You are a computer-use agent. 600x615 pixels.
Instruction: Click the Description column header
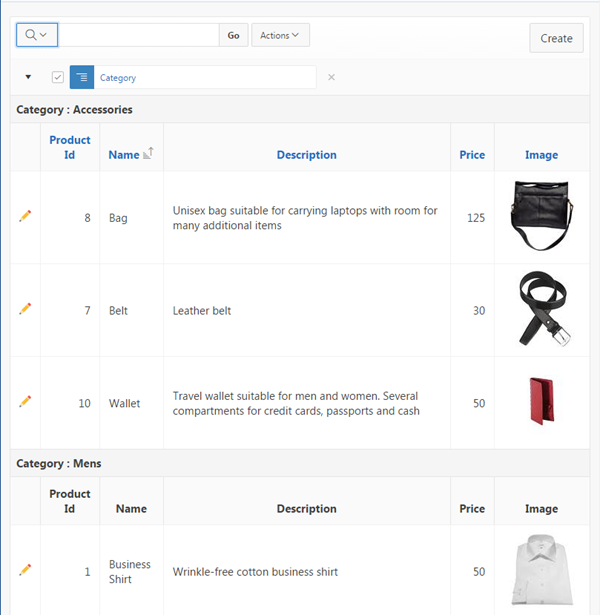[x=306, y=155]
